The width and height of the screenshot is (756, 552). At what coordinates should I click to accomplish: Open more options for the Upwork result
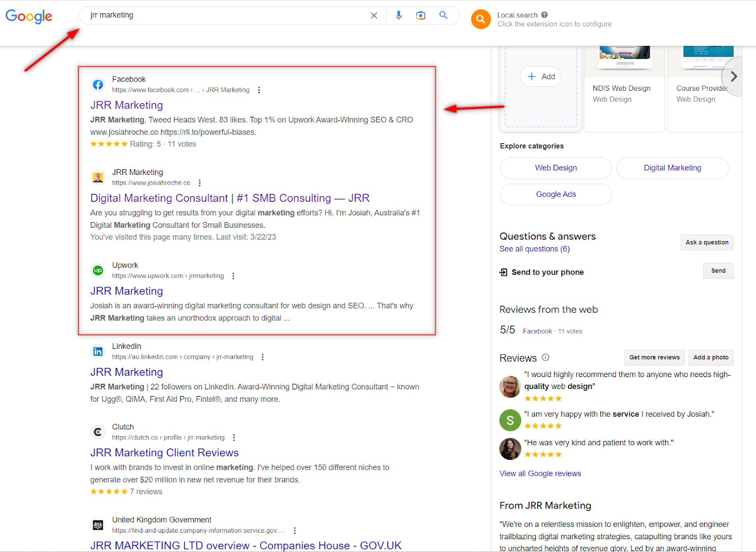tap(233, 276)
